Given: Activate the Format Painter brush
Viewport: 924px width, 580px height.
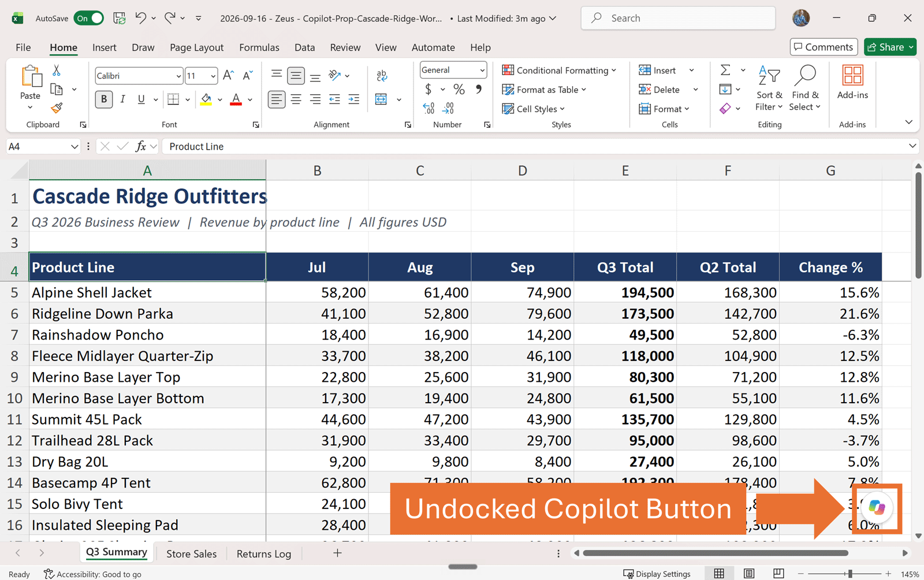Looking at the screenshot, I should (57, 107).
